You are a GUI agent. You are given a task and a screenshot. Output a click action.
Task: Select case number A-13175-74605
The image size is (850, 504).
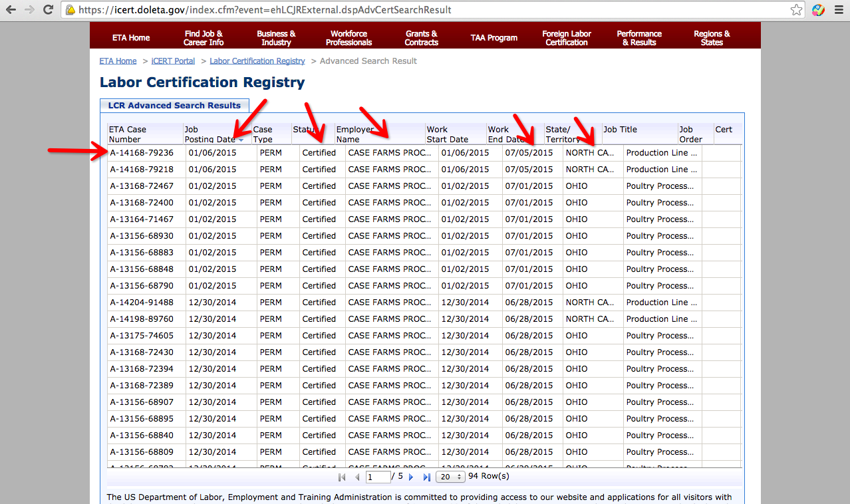pos(142,336)
